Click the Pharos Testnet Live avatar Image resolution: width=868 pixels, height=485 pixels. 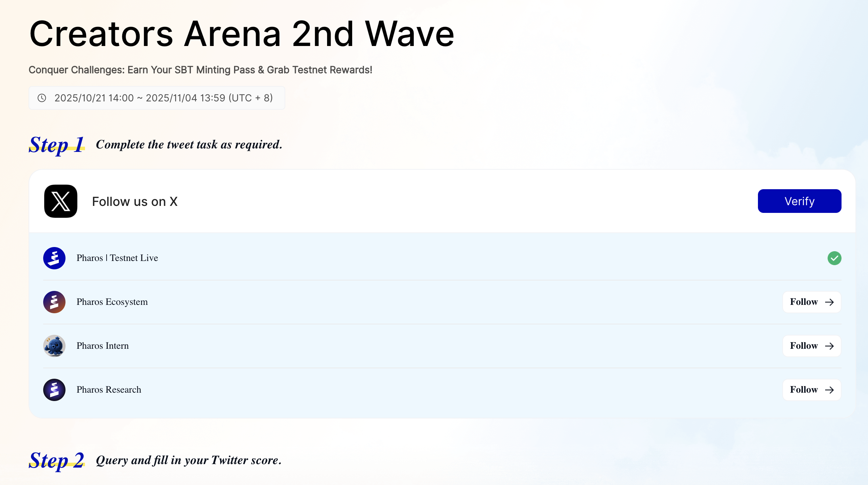[x=54, y=258]
